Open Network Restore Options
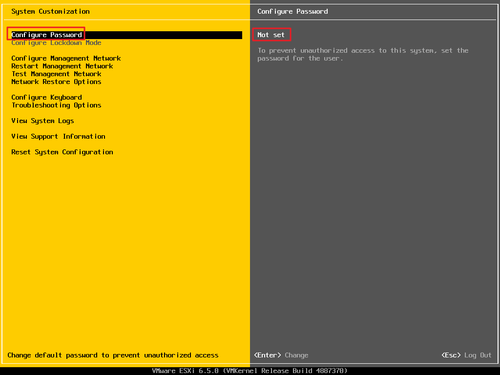The height and width of the screenshot is (375, 500). click(56, 82)
